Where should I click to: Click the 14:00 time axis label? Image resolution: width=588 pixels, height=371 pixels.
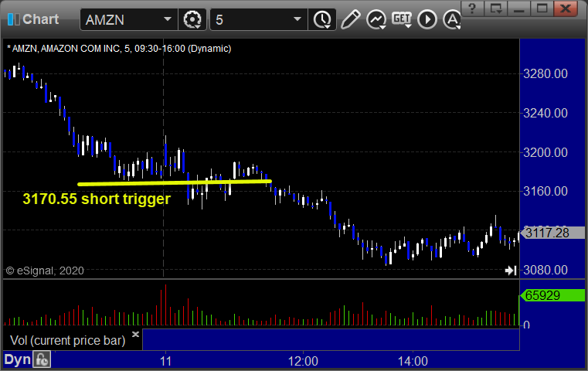[x=413, y=361]
